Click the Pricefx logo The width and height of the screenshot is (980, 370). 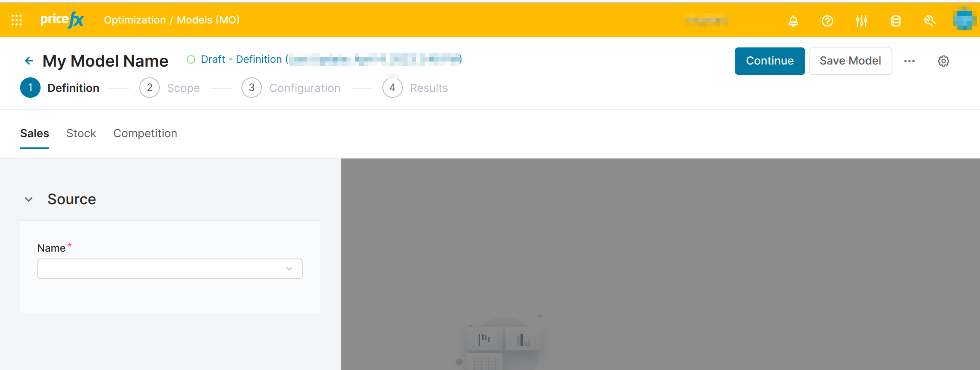[62, 20]
